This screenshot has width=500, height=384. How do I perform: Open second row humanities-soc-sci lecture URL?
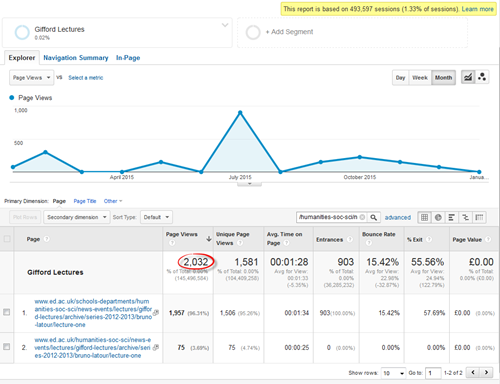pyautogui.click(x=93, y=348)
